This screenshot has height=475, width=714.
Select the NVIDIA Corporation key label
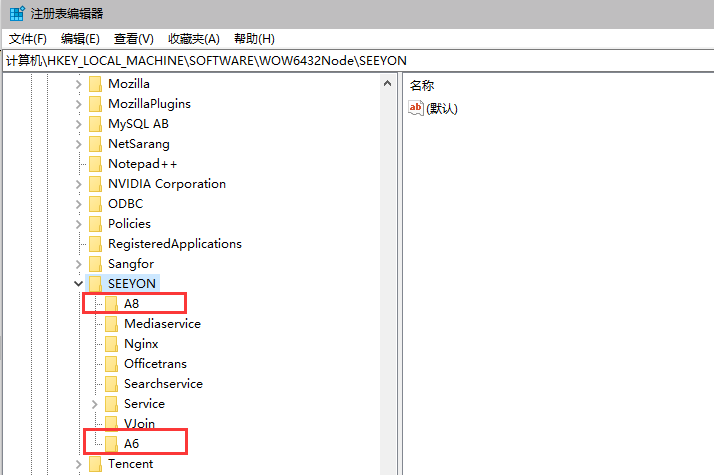167,184
